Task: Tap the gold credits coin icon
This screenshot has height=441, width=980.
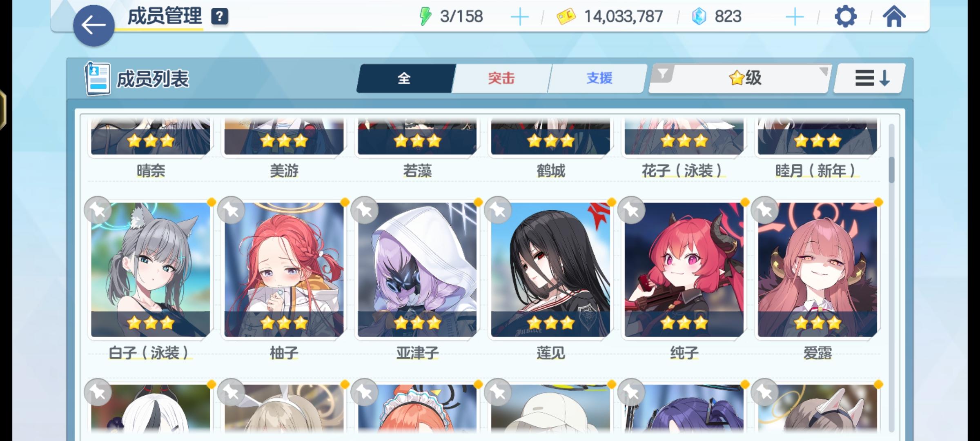Action: click(566, 17)
